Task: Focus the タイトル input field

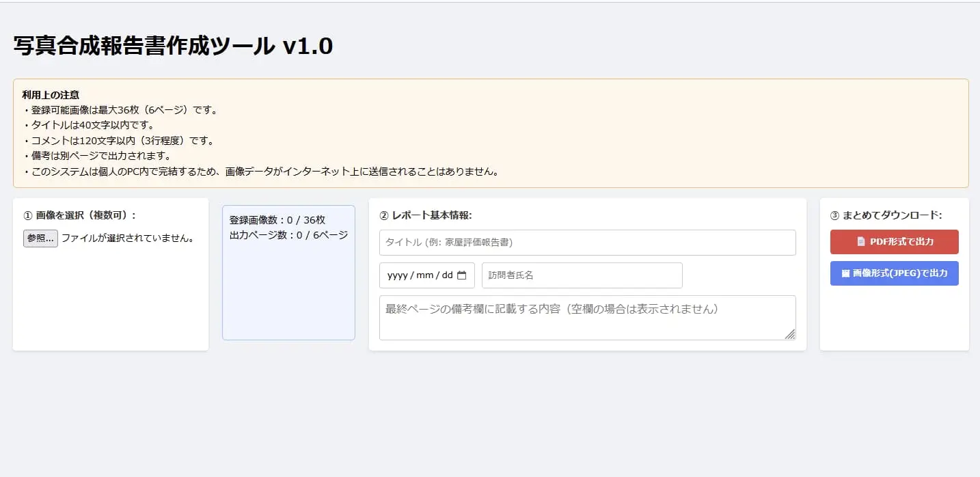Action: point(588,243)
